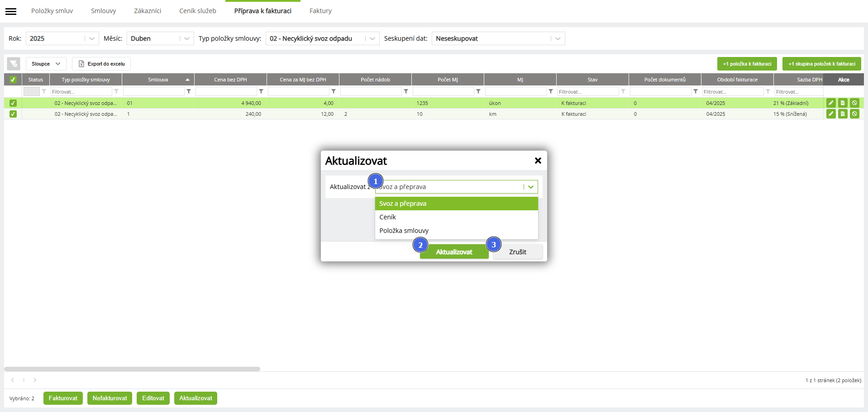Viewport: 868px width, 412px height.
Task: Close the Aktualizovat dialog with the X
Action: coord(538,161)
